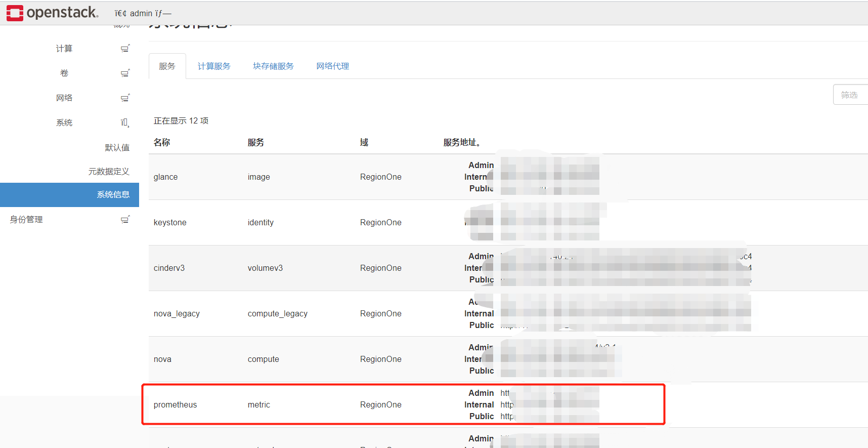This screenshot has width=868, height=448.
Task: Open 默认值 in the sidebar
Action: (117, 147)
